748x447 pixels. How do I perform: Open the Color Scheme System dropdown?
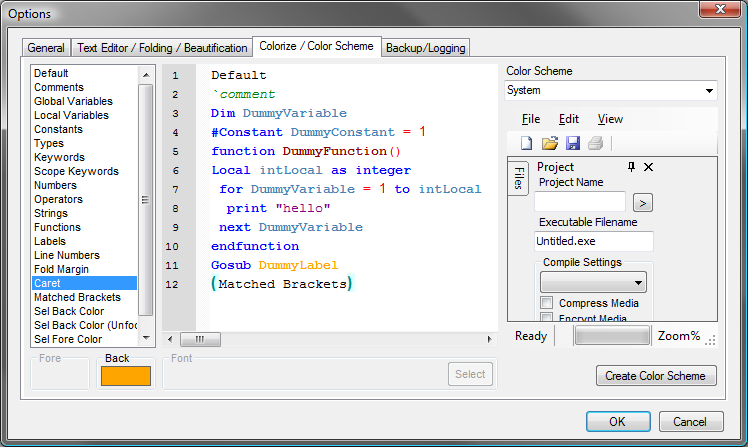(611, 90)
